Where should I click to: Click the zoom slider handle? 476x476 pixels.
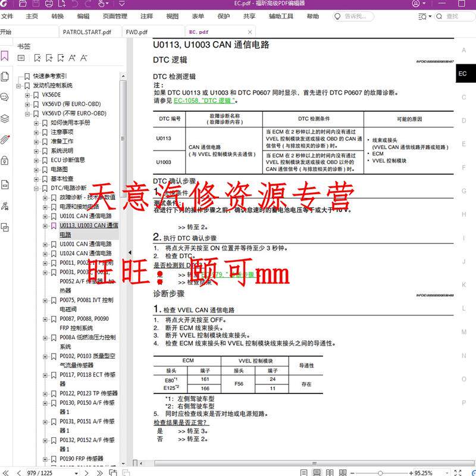[380, 473]
